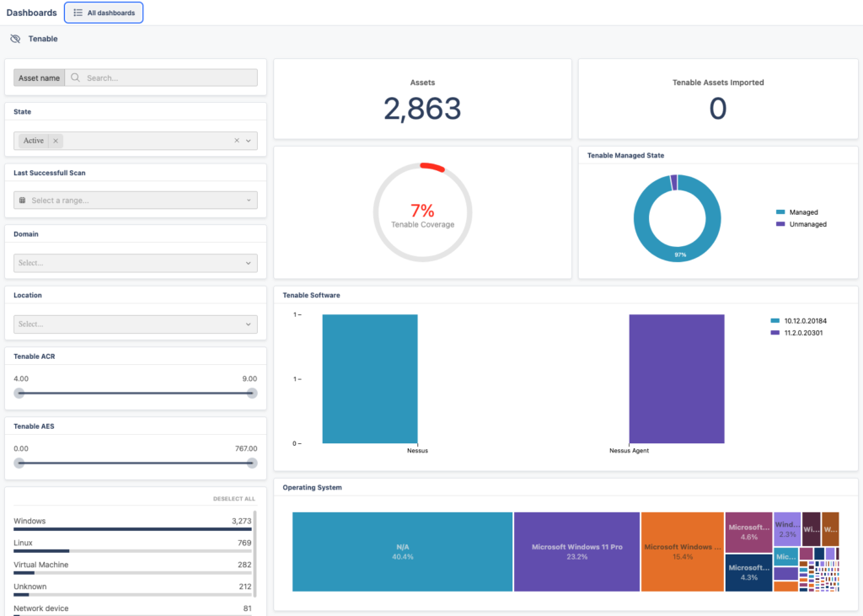The height and width of the screenshot is (616, 863).
Task: Click the Tenable Managed State panel title
Action: [x=625, y=155]
